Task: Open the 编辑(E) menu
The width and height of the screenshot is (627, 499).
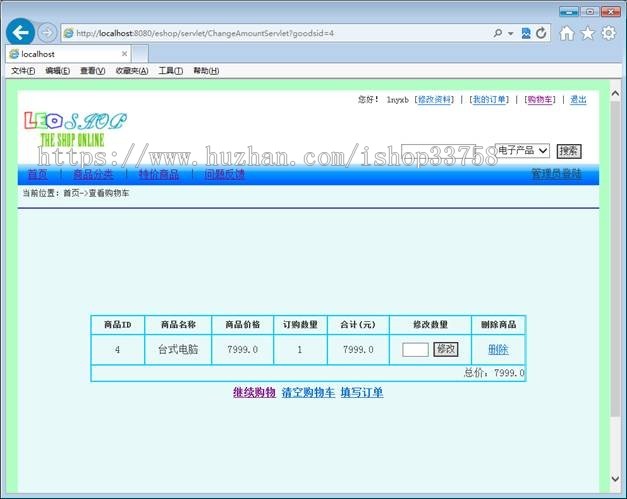Action: (x=57, y=71)
